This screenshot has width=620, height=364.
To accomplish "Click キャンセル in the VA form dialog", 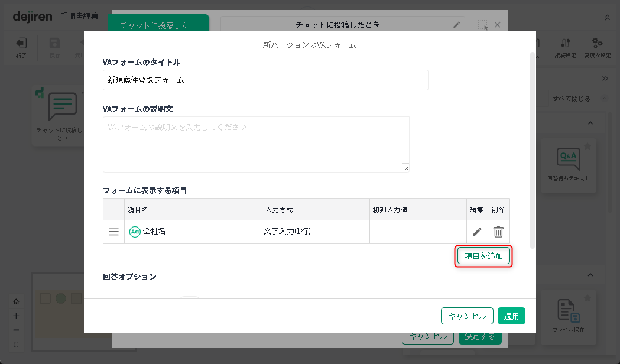I will point(467,316).
